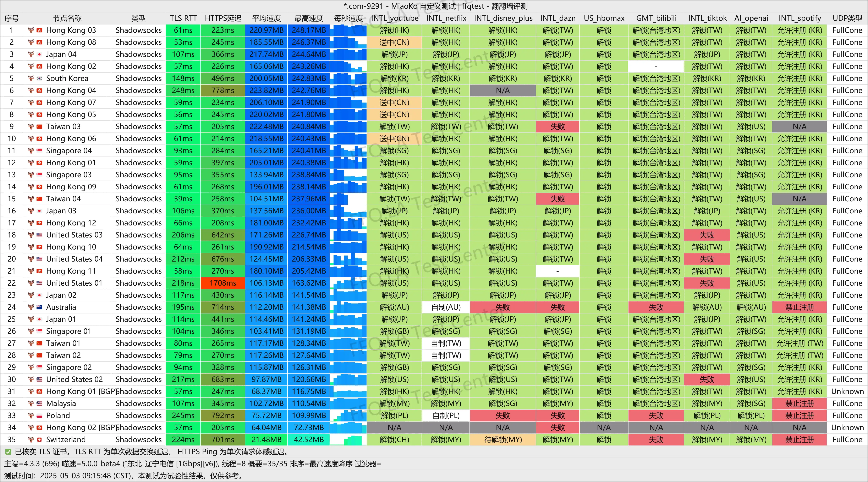Click the 平均速度 column header
868x482 pixels.
click(x=266, y=18)
